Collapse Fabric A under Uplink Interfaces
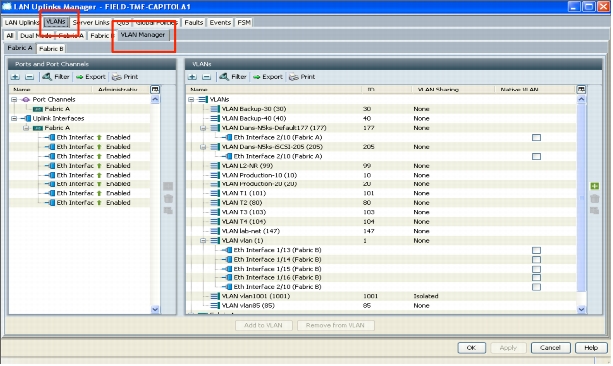Viewport: 613px width, 366px height. [x=26, y=128]
